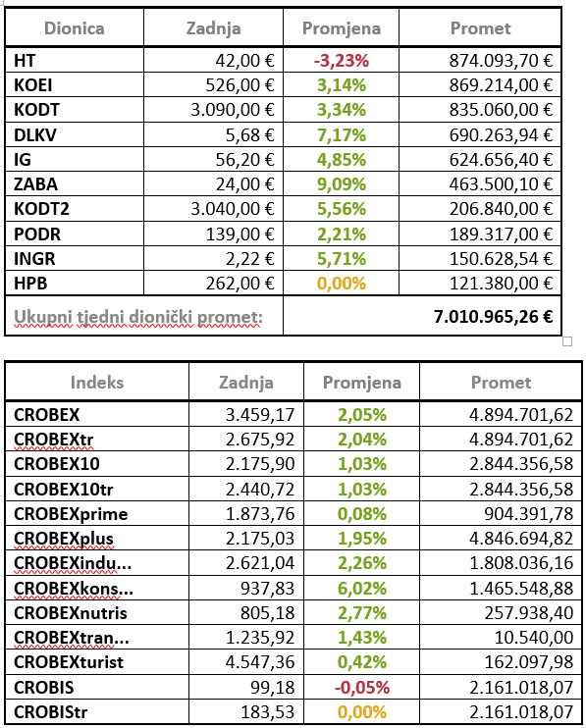Select the KOEI price cell 526,00 €
This screenshot has width=586, height=728.
(x=240, y=85)
